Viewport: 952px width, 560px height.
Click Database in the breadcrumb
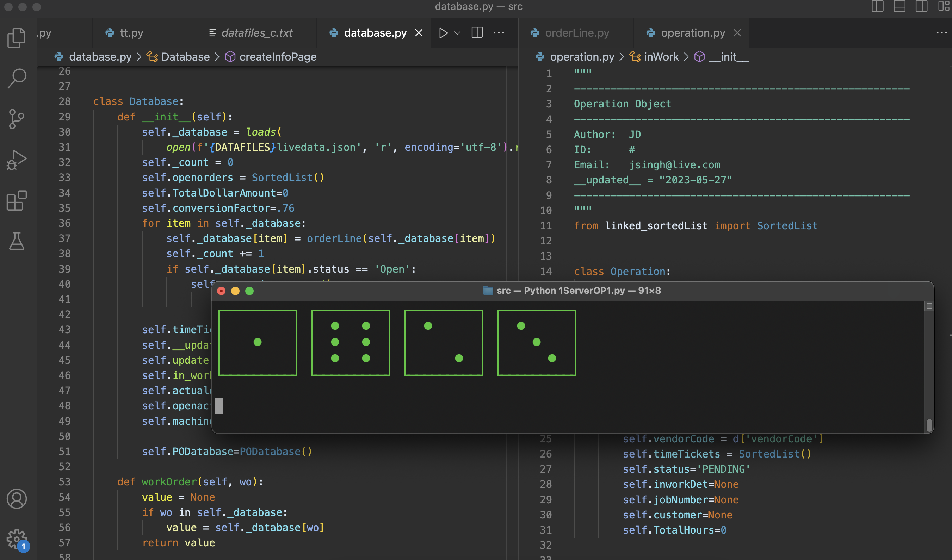(x=185, y=57)
